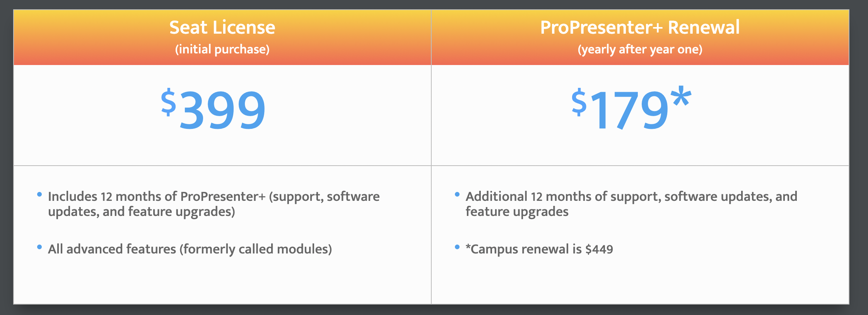Click bullet dot beside 'Additional 12 months'
The width and height of the screenshot is (868, 315).
pyautogui.click(x=457, y=194)
